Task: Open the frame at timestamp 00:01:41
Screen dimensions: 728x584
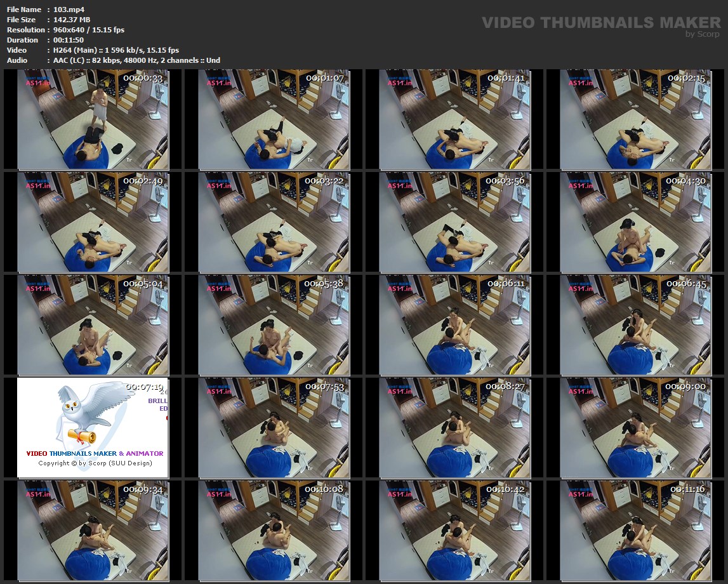Action: [454, 119]
